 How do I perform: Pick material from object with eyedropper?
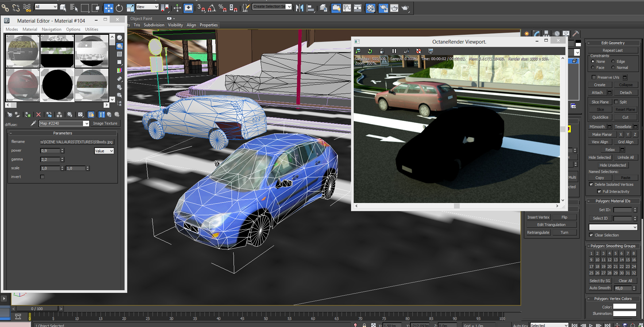[x=33, y=124]
